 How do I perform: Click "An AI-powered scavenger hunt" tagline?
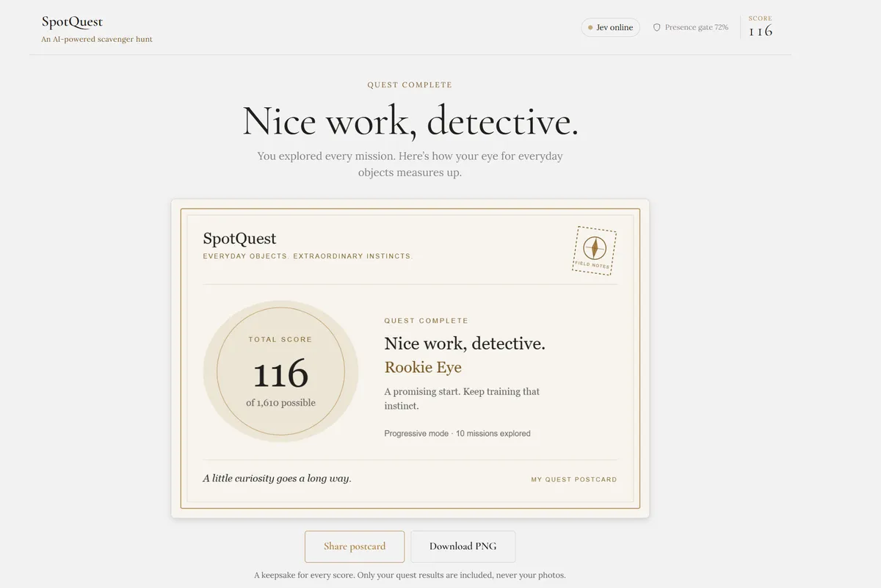pyautogui.click(x=97, y=40)
